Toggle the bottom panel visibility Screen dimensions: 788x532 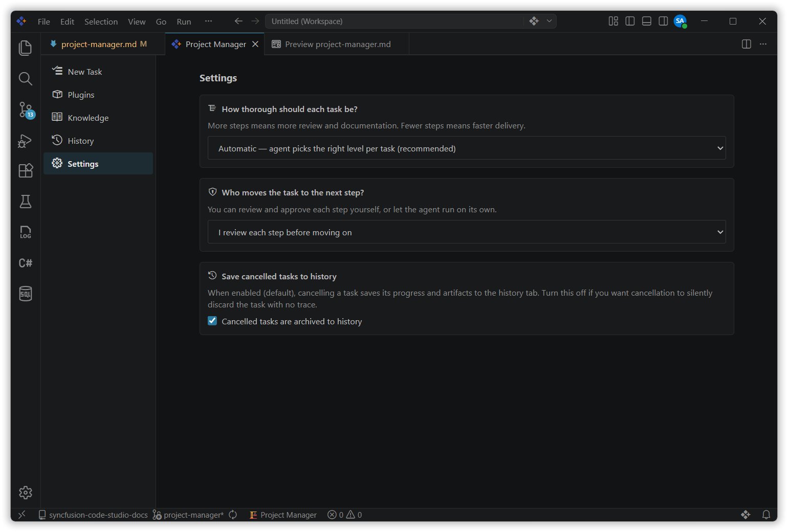pos(647,21)
